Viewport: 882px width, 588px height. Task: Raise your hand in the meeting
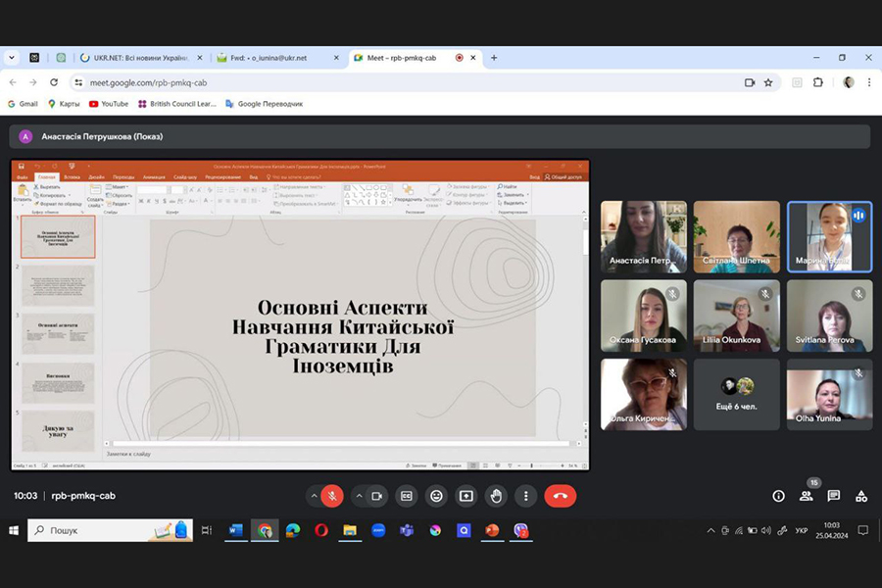pos(497,496)
